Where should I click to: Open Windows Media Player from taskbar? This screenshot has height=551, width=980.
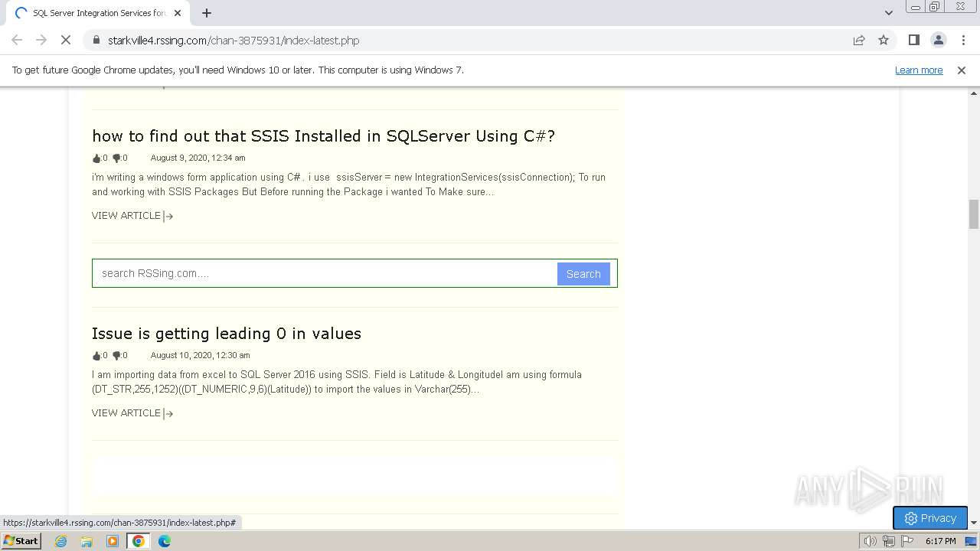[113, 541]
